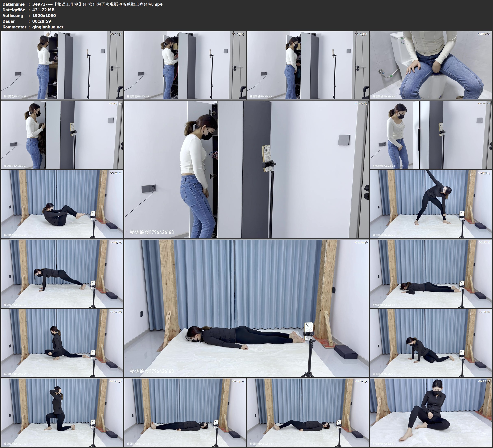Click the bathroom frame at 00:06:06
493x448 pixels.
point(431,65)
